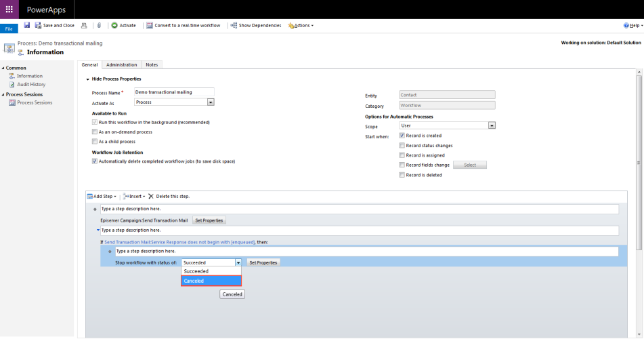The image size is (644, 339).
Task: Collapse Hide Process Properties section
Action: 88,79
